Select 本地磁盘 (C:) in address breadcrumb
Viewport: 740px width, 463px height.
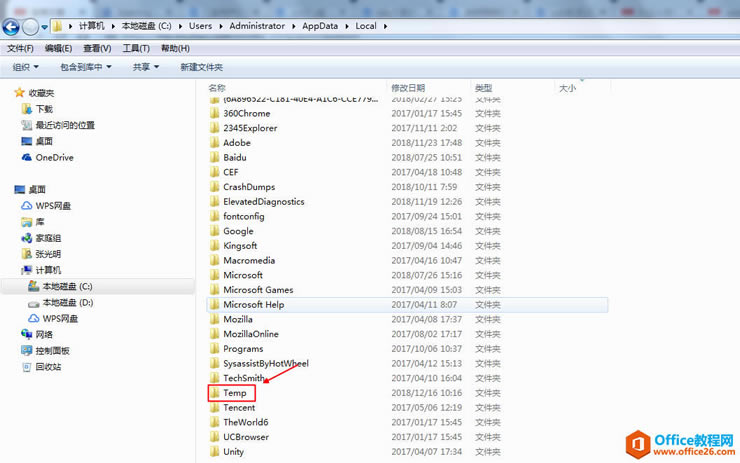147,26
